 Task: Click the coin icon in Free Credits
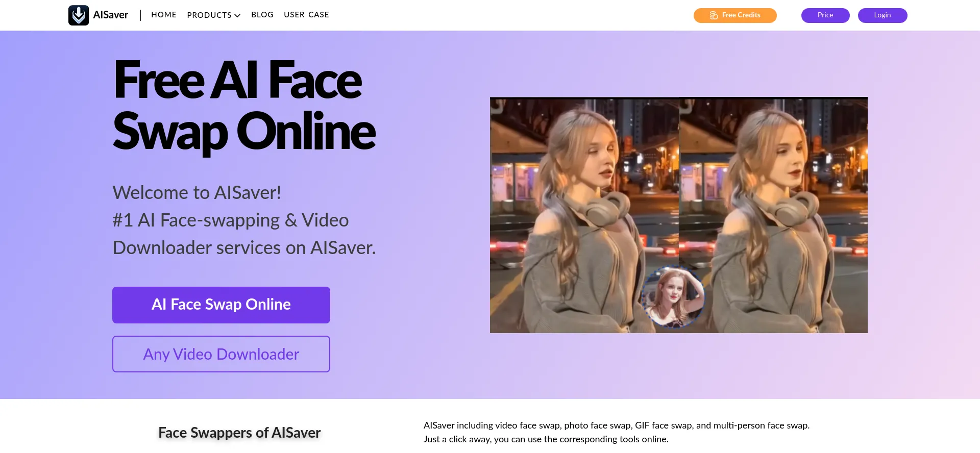click(x=714, y=15)
